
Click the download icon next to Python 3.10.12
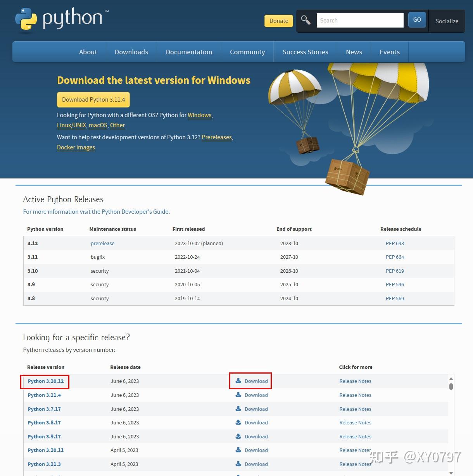pyautogui.click(x=238, y=381)
